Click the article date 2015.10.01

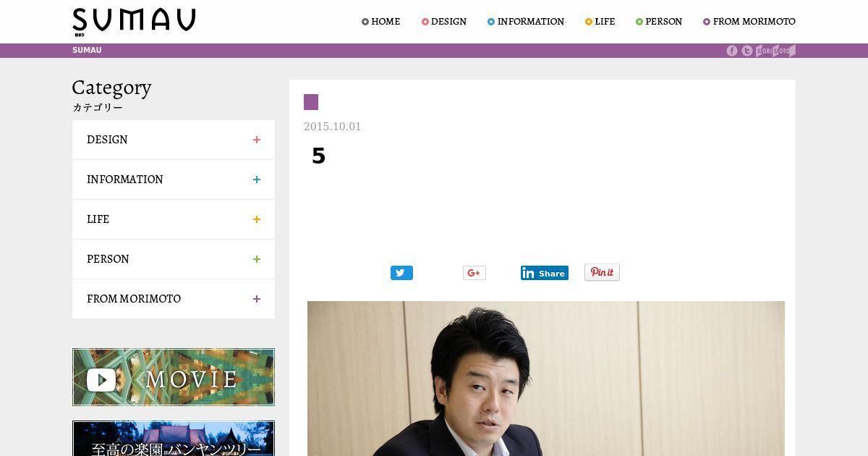click(332, 127)
